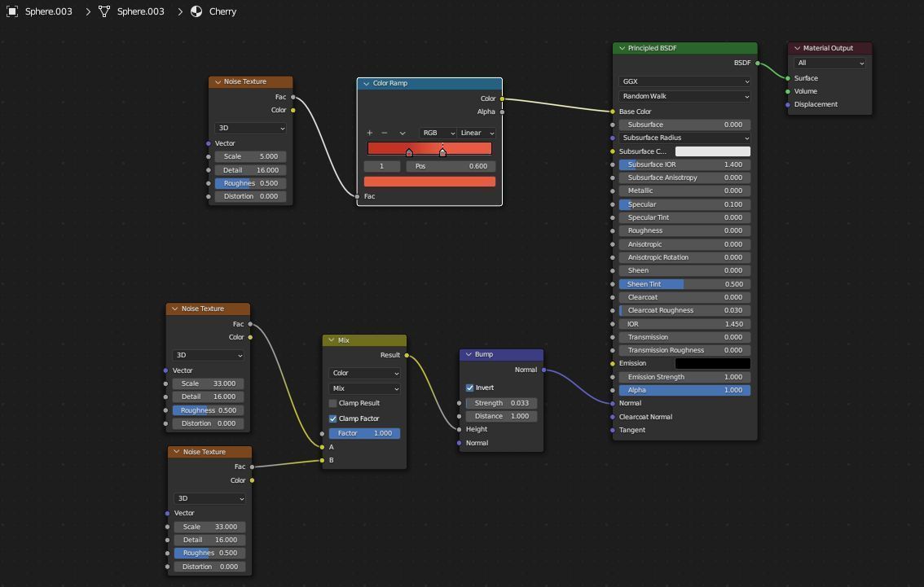
Task: Click the Emission Strength field
Action: point(684,378)
